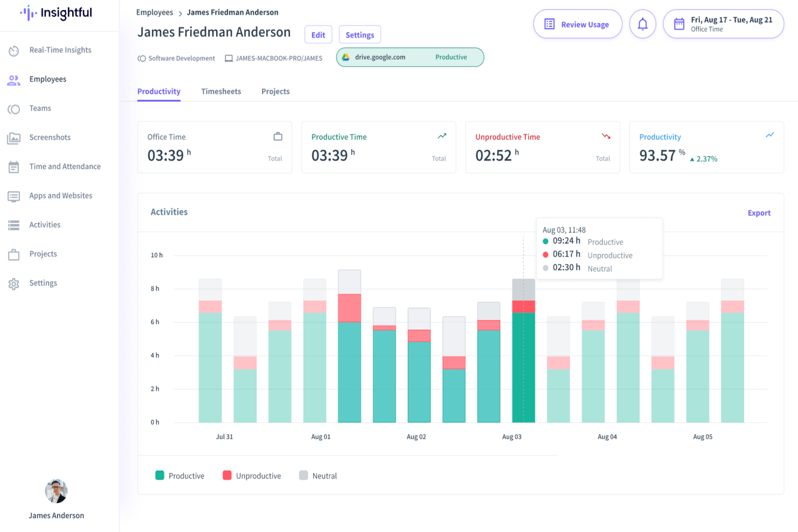Open the Teams section
This screenshot has width=798, height=532.
point(40,108)
